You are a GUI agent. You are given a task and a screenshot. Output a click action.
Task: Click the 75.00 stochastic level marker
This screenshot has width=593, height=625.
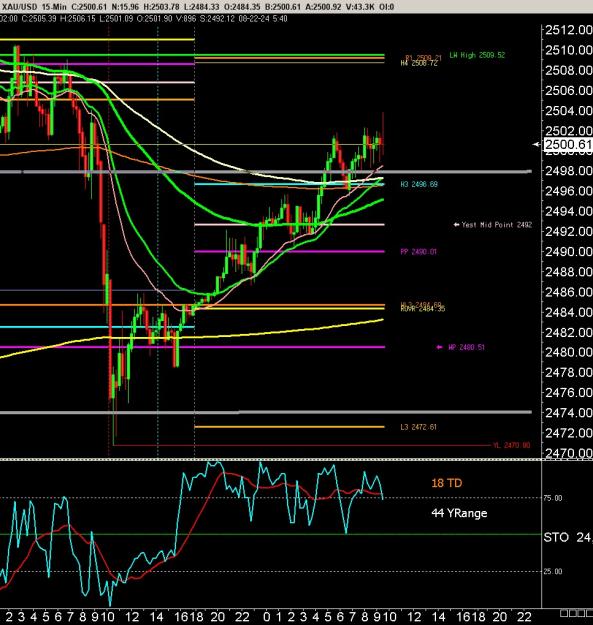coord(553,498)
